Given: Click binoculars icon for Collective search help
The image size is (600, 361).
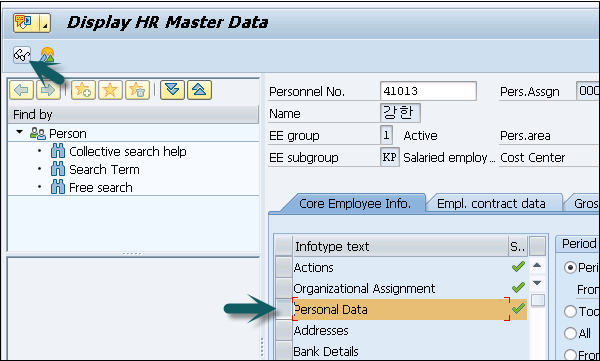Looking at the screenshot, I should [58, 151].
